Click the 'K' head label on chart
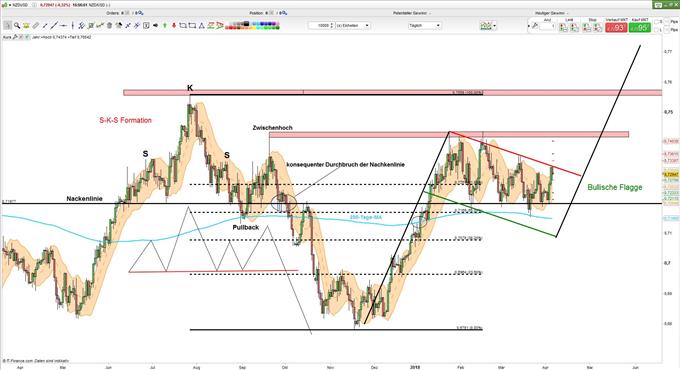The width and height of the screenshot is (680, 370). tap(190, 88)
